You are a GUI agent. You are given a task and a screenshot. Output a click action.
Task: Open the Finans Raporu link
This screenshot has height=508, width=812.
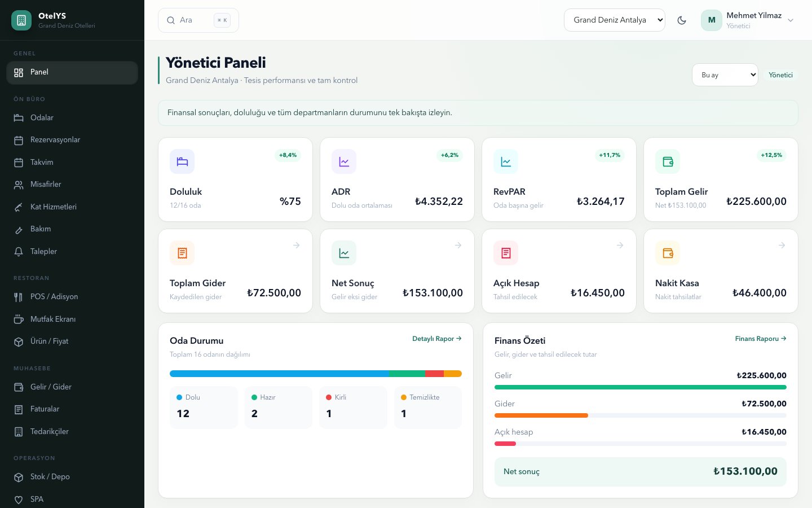click(761, 339)
